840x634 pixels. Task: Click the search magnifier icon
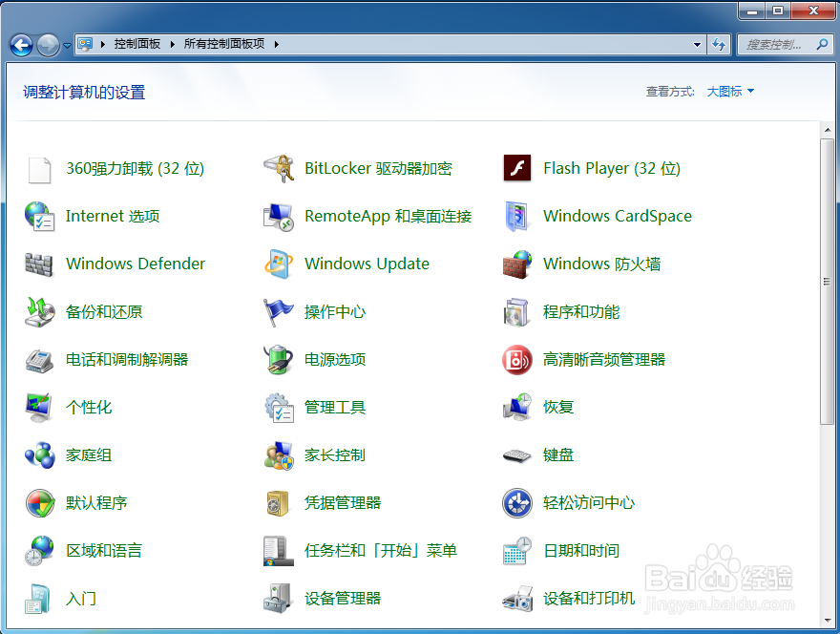click(x=822, y=45)
